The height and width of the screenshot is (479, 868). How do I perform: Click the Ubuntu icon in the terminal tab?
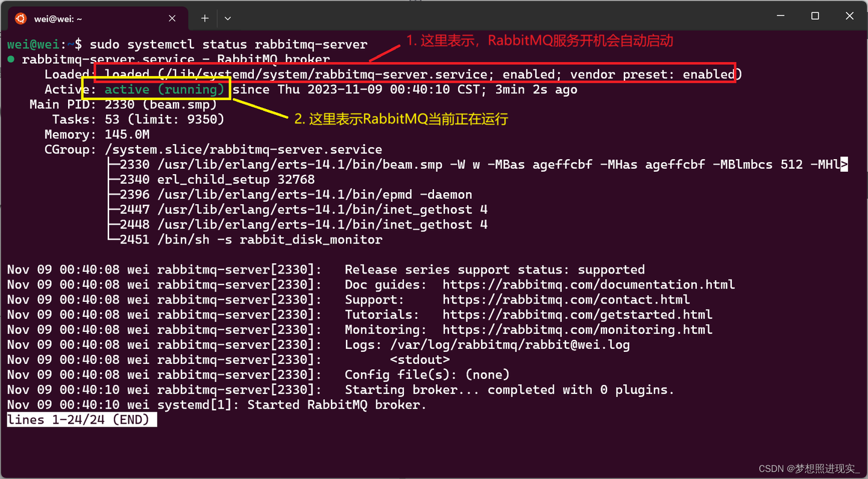[x=21, y=18]
